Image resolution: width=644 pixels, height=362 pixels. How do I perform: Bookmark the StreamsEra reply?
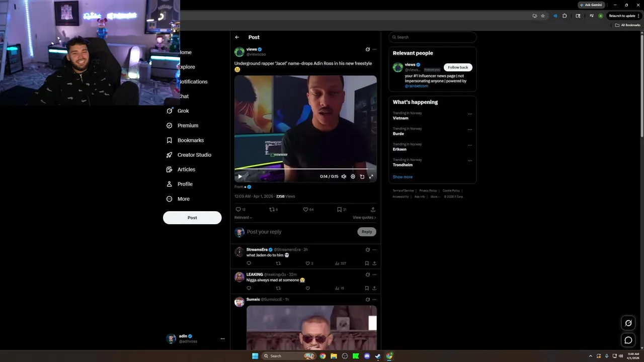tap(367, 263)
